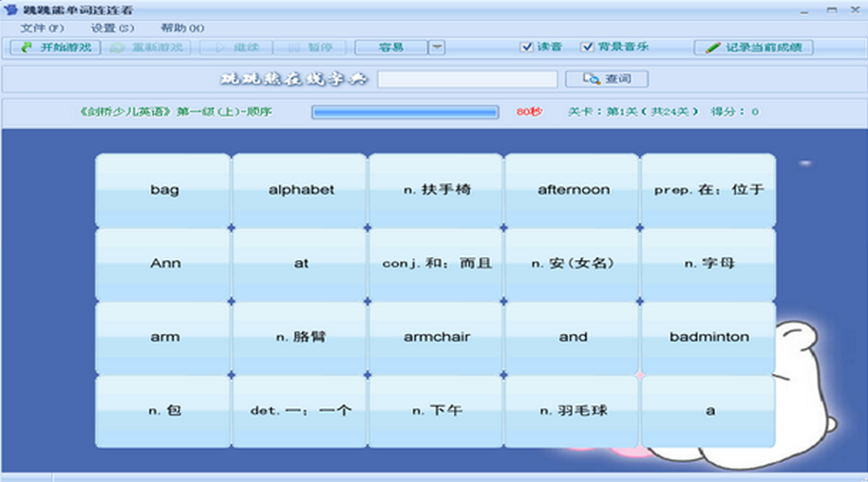Select the 'n. 包' card
Screen dimensions: 868x482
pyautogui.click(x=163, y=412)
